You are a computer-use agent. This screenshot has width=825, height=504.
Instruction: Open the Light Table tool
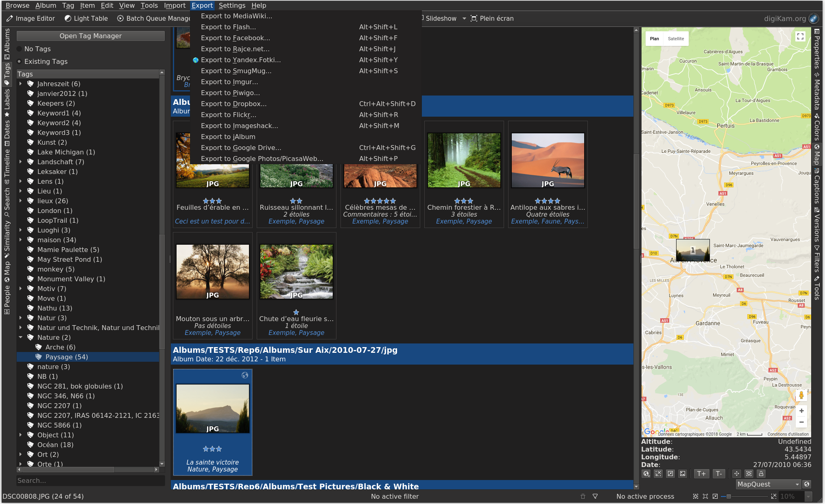(x=86, y=18)
